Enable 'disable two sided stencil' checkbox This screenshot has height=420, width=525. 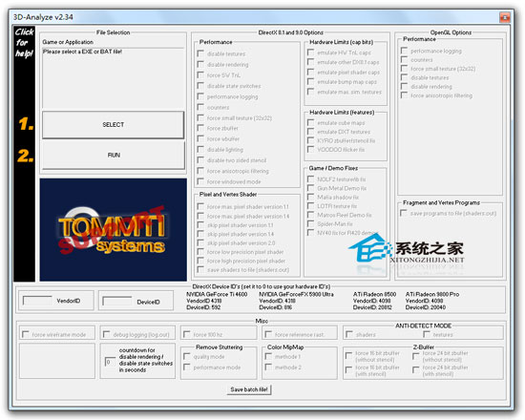(x=200, y=160)
